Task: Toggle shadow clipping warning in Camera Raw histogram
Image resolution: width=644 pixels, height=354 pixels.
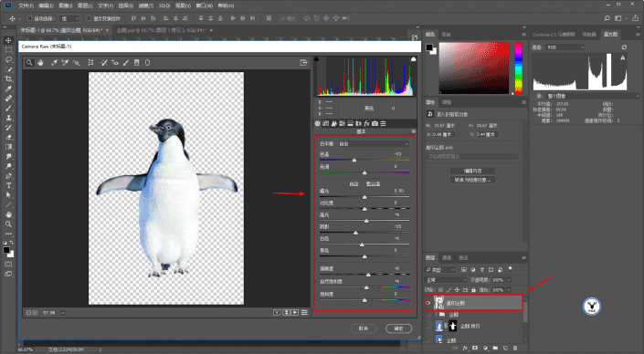Action: [316, 59]
